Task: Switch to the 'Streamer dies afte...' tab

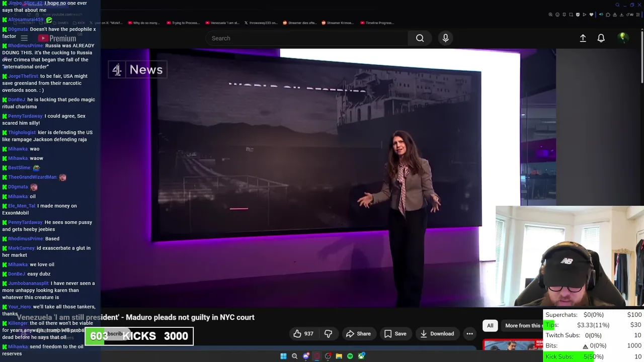Action: [299, 23]
